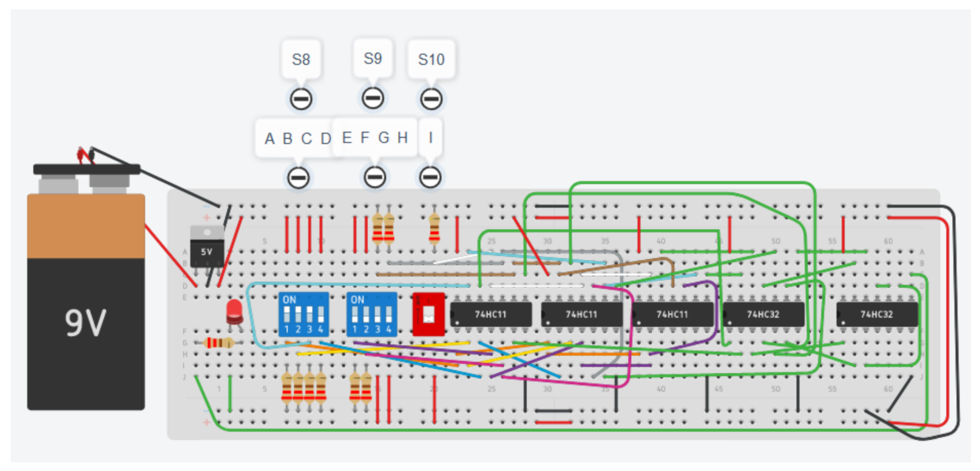This screenshot has height=471, width=980.
Task: Collapse the S8 annotation note
Action: click(x=301, y=99)
